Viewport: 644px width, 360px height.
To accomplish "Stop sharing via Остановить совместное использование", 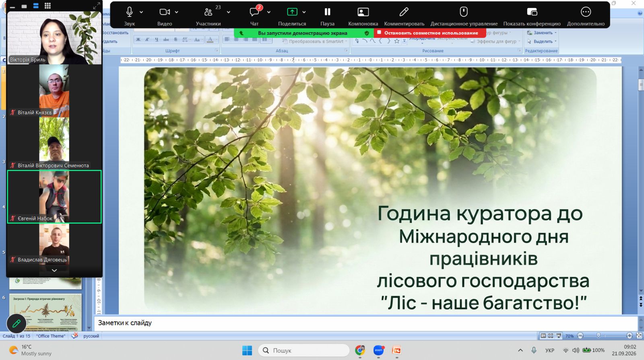I will point(430,33).
